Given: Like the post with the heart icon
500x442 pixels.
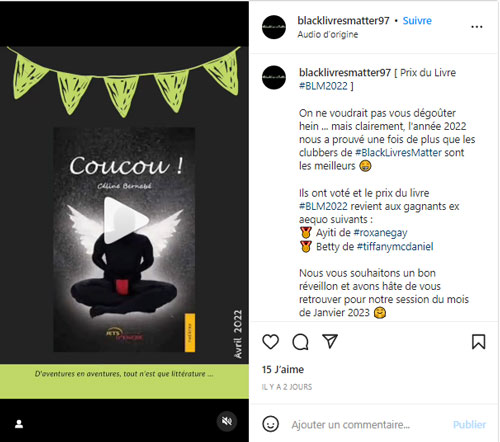Looking at the screenshot, I should [x=270, y=342].
